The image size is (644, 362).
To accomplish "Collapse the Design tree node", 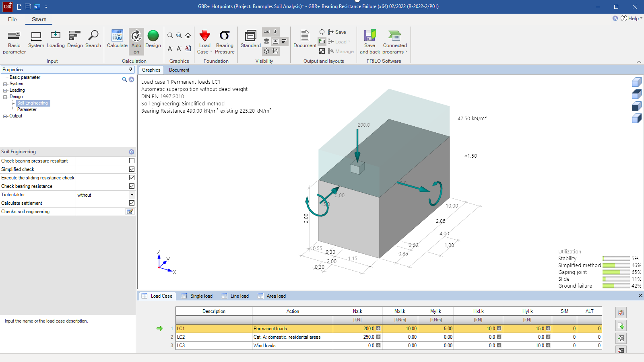I will 5,97.
